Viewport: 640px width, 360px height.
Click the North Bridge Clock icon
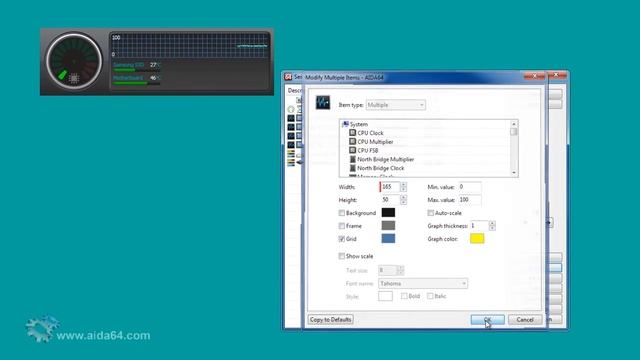click(x=353, y=168)
